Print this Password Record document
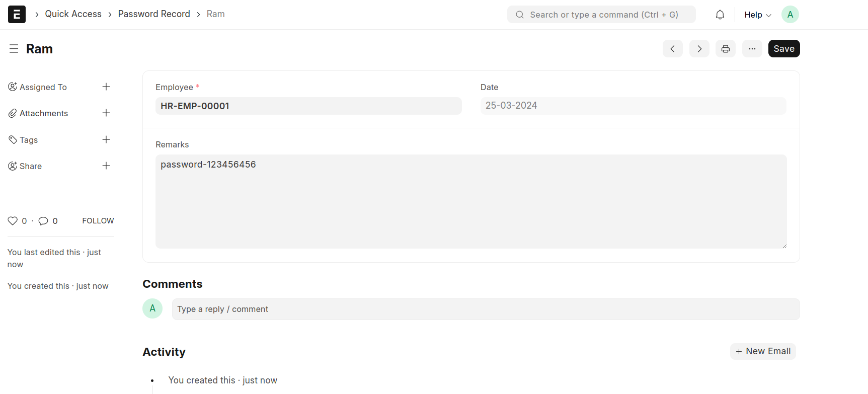Image resolution: width=868 pixels, height=394 pixels. (x=726, y=49)
